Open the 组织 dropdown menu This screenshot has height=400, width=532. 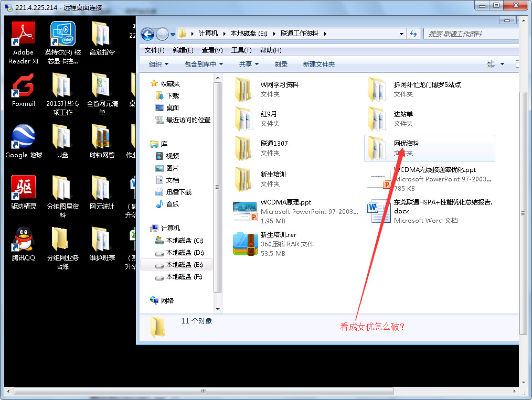tap(158, 64)
